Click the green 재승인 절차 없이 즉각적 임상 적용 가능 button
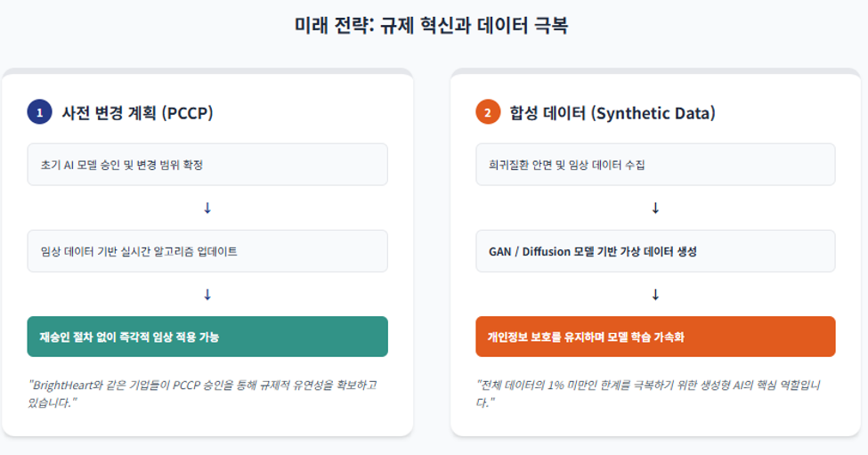Viewport: 868px width, 455px height. click(x=207, y=337)
